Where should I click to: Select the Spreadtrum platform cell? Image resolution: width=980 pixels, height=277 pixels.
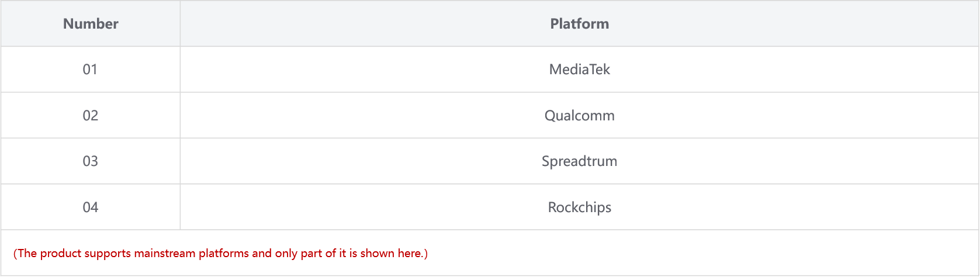tap(579, 161)
